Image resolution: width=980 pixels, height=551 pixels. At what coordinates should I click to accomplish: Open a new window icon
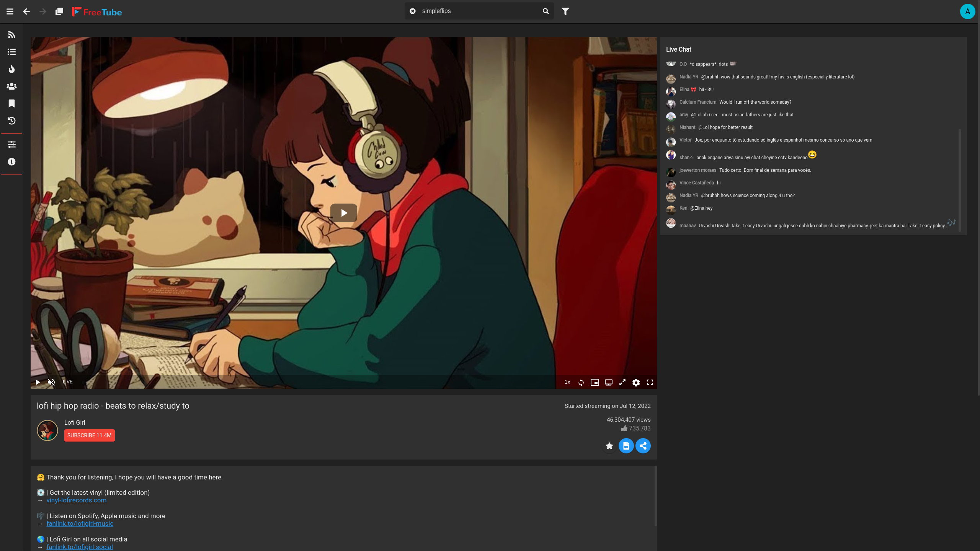point(59,11)
